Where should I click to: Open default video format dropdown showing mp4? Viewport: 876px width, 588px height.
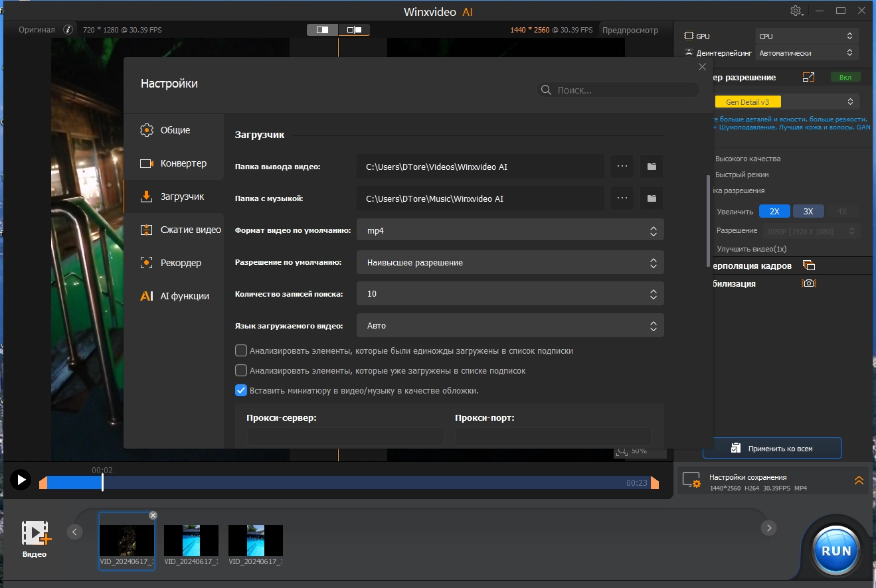tap(509, 231)
